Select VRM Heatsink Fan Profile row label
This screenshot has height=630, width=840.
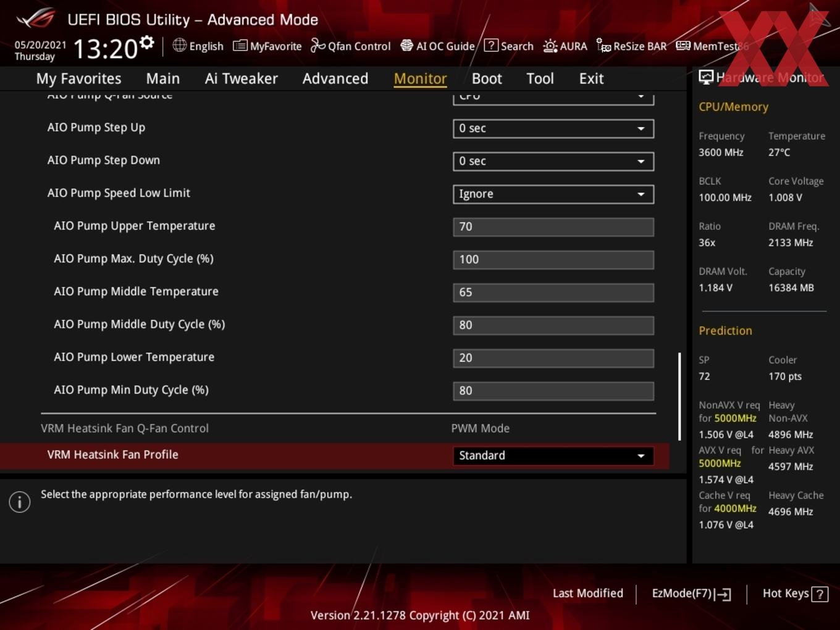coord(113,455)
